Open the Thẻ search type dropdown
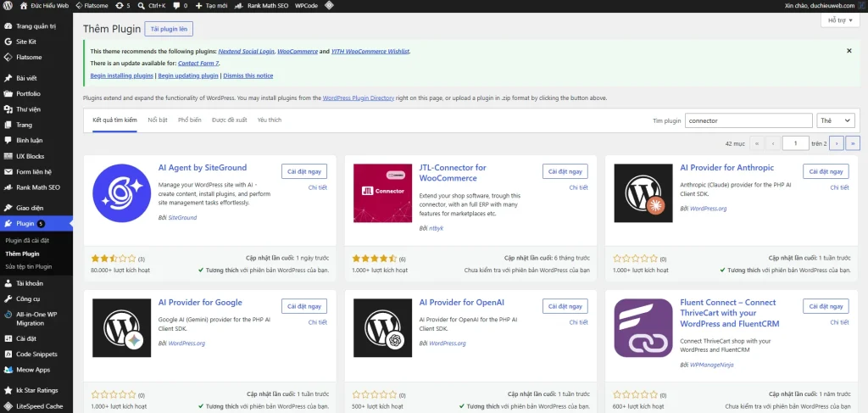Viewport: 868px width, 413px height. tap(835, 120)
